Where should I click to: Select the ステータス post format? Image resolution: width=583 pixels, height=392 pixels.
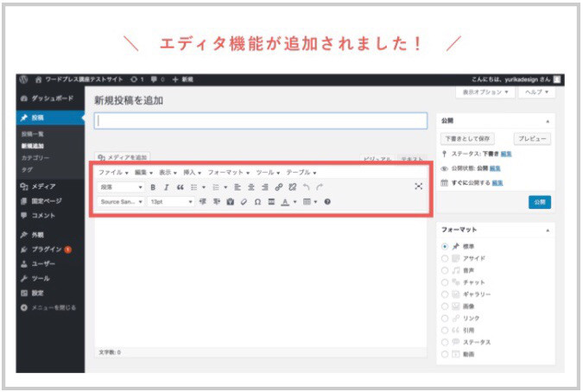click(x=445, y=342)
